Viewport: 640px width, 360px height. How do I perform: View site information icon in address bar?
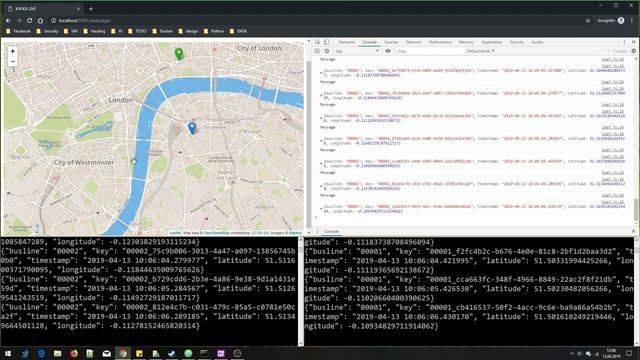pos(53,20)
